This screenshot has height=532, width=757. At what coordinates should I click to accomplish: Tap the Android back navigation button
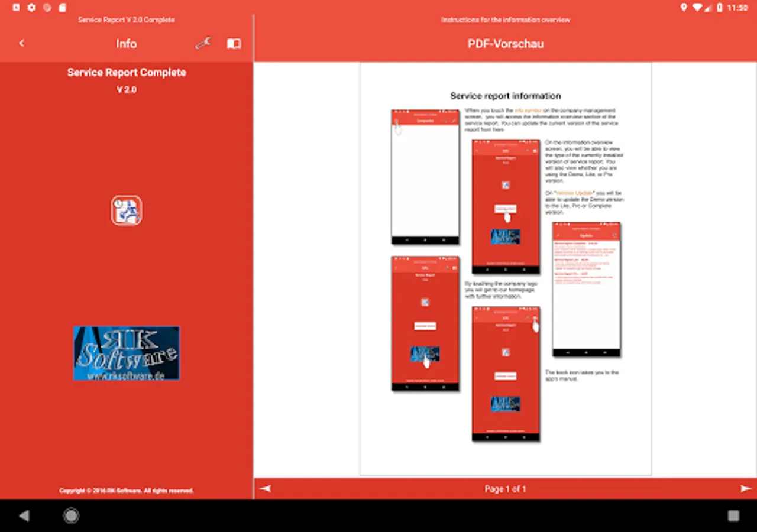point(24,516)
